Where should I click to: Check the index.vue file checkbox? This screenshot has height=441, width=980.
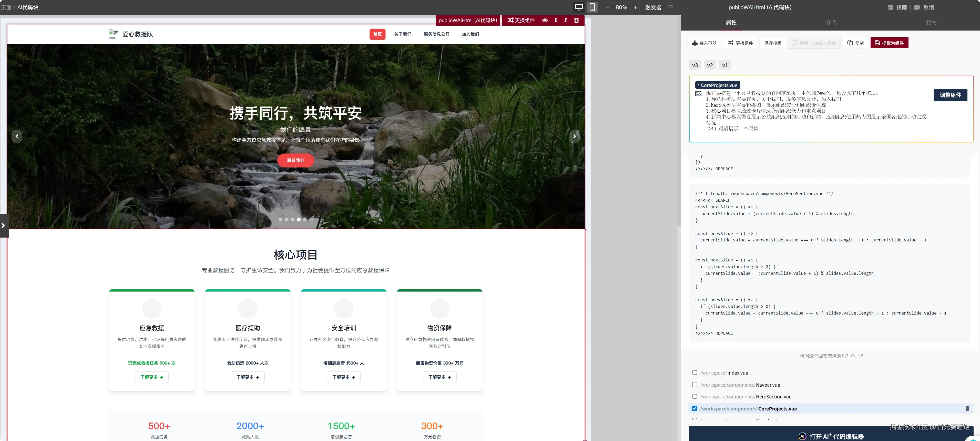tap(695, 373)
